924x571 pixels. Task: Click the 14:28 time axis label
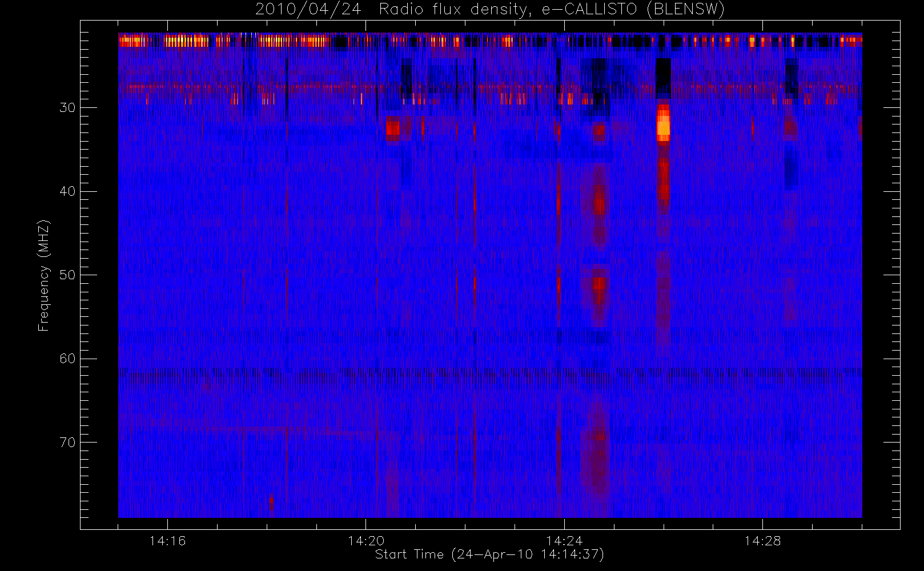point(762,541)
